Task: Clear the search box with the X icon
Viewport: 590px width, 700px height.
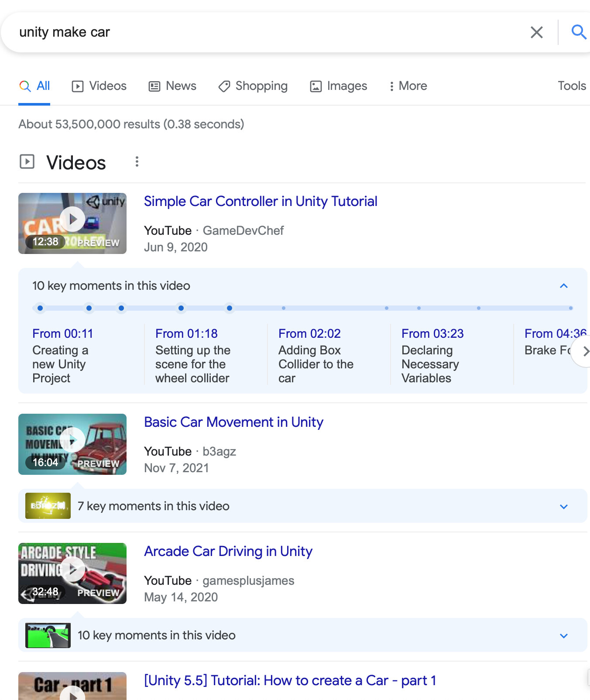Action: [x=536, y=32]
